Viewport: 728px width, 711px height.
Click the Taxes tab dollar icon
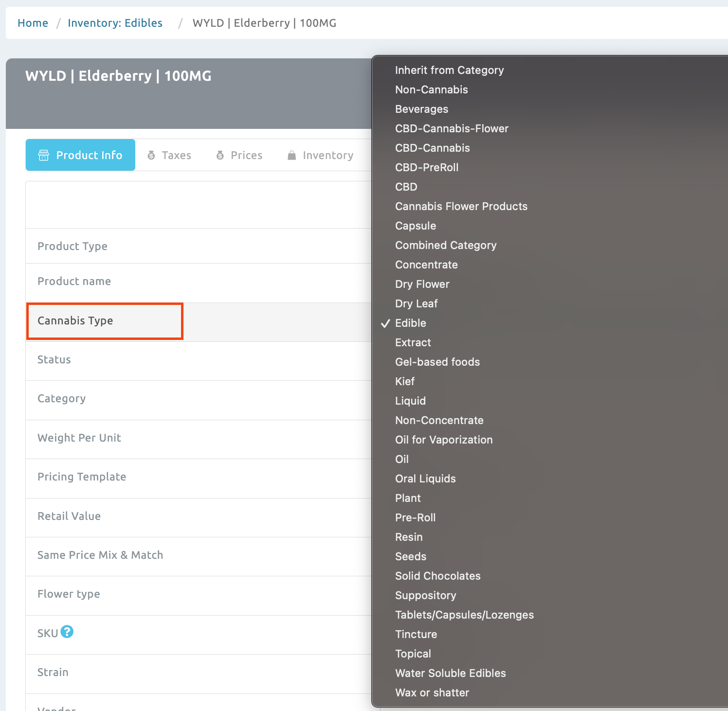pyautogui.click(x=151, y=155)
